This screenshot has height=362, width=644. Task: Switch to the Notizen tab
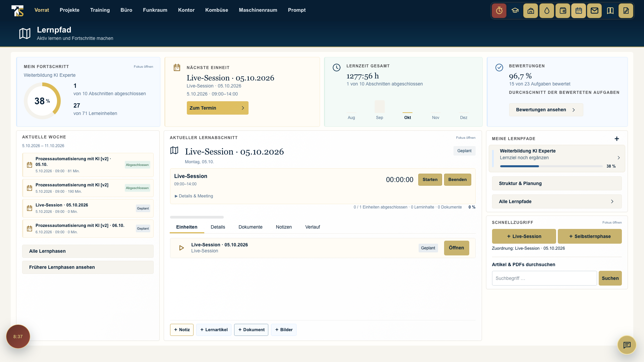pyautogui.click(x=284, y=227)
